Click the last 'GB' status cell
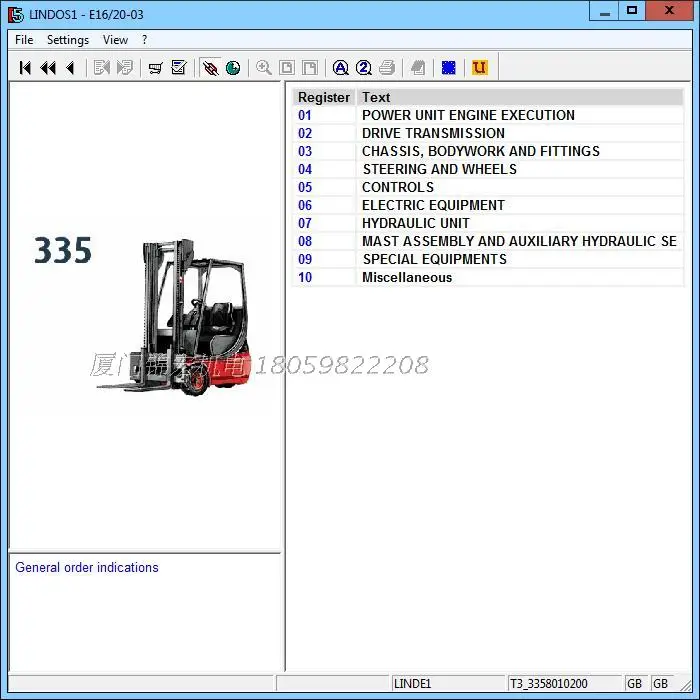Image resolution: width=700 pixels, height=700 pixels. click(x=660, y=683)
